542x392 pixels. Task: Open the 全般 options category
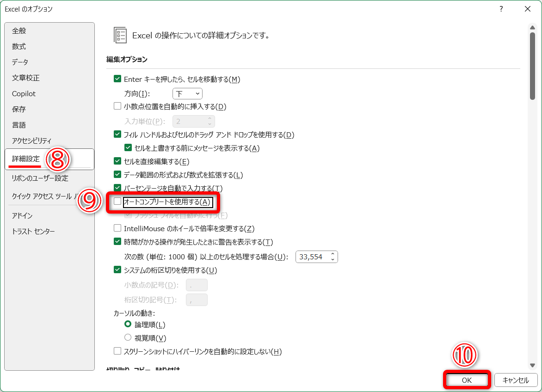(x=19, y=31)
